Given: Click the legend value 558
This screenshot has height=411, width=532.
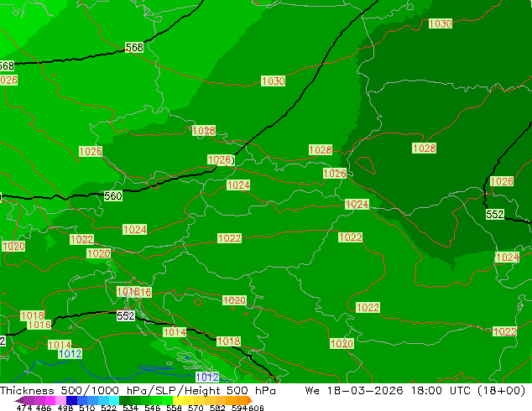Looking at the screenshot, I should [x=174, y=408].
